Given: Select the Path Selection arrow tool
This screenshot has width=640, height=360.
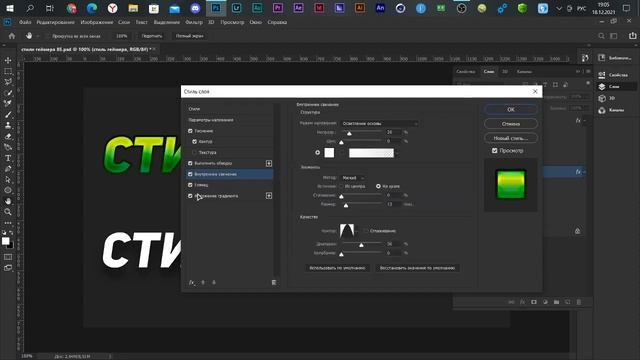Looking at the screenshot, I should click(x=8, y=180).
